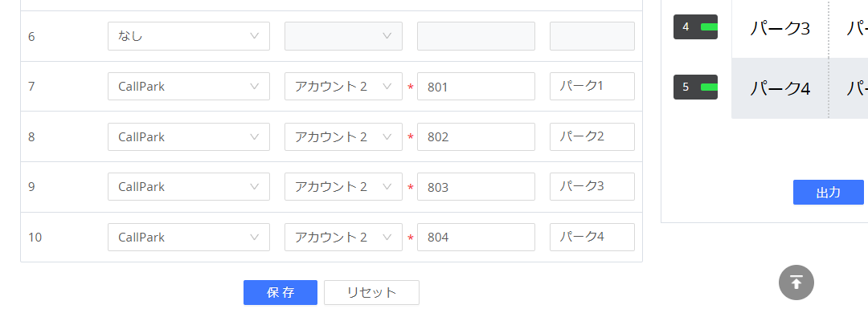
Task: Click label field パーク1 in row 7
Action: tap(592, 87)
